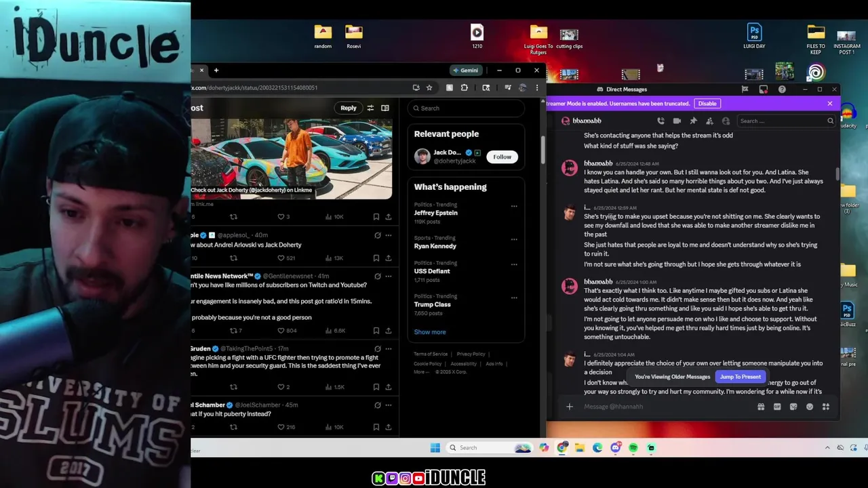Screen dimensions: 868x488
Task: Toggle user profile panel in Discord
Action: tap(726, 121)
